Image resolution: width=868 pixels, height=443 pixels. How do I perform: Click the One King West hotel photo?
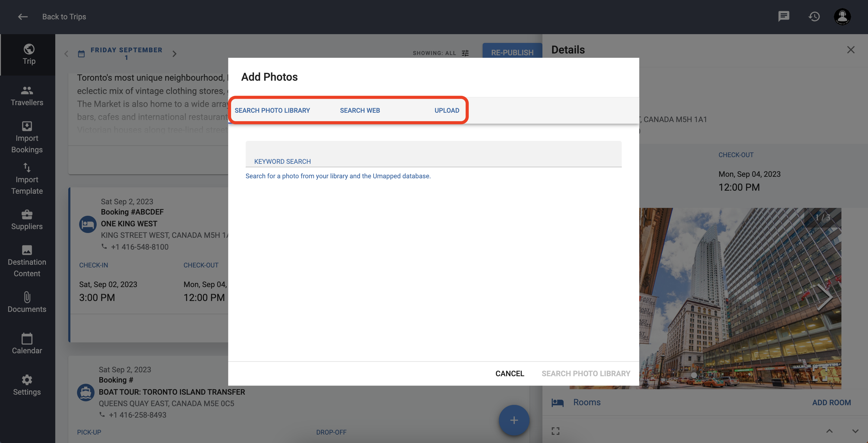740,298
